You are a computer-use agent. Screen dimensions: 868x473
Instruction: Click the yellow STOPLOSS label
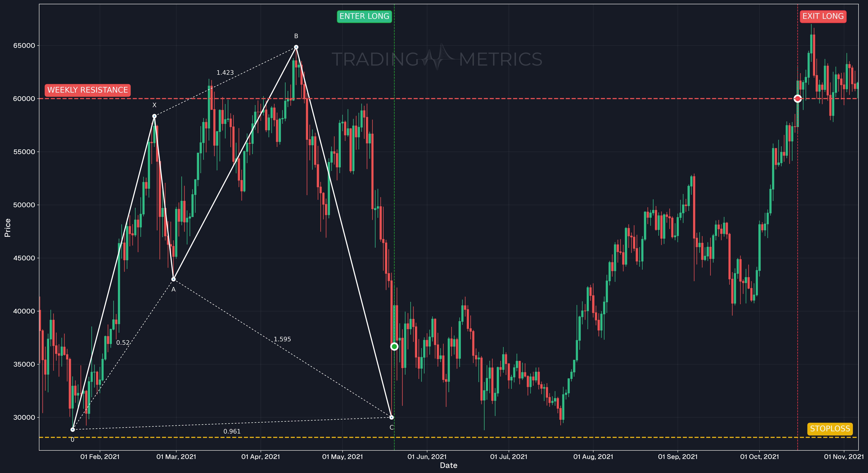tap(830, 429)
